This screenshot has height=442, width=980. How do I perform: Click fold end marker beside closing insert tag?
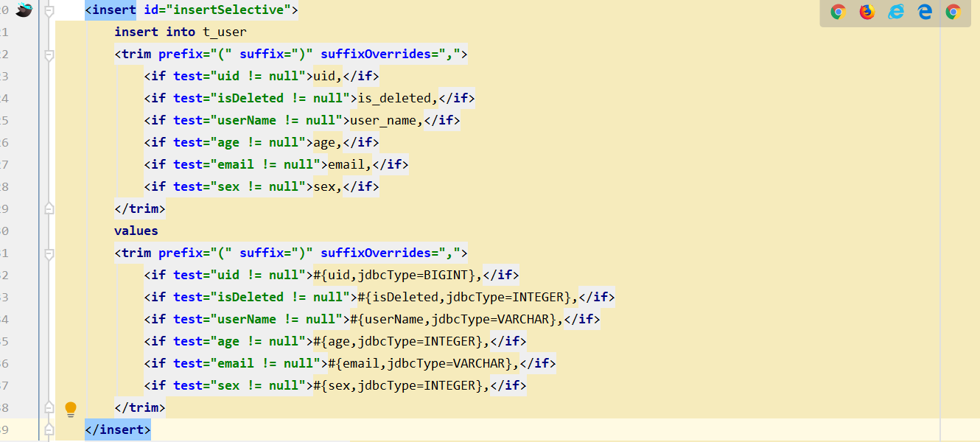click(49, 429)
